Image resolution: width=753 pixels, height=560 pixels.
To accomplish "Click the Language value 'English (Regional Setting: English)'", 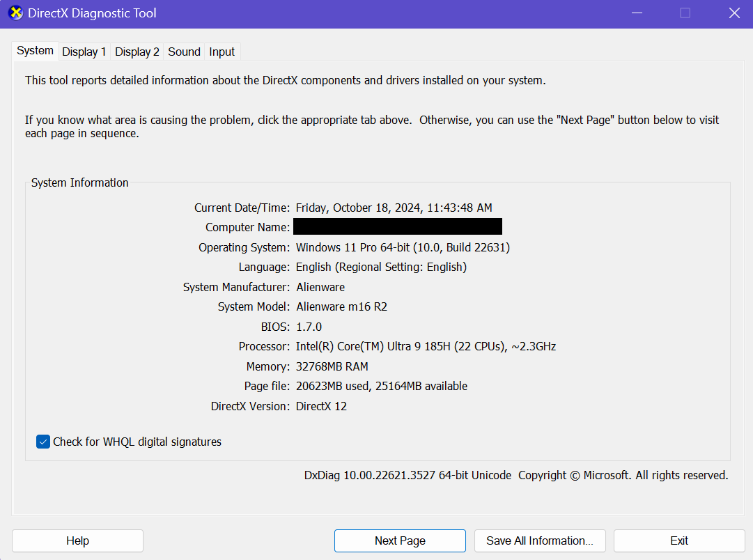I will click(381, 267).
